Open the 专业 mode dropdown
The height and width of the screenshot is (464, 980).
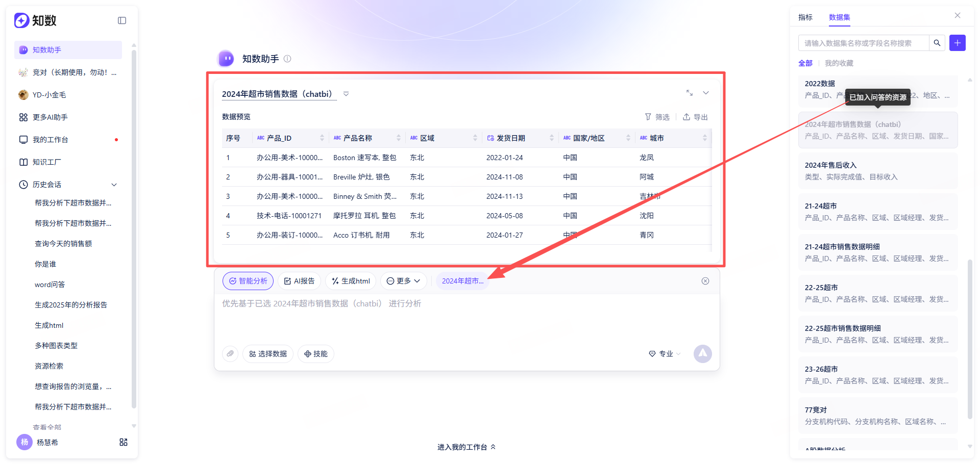[665, 353]
